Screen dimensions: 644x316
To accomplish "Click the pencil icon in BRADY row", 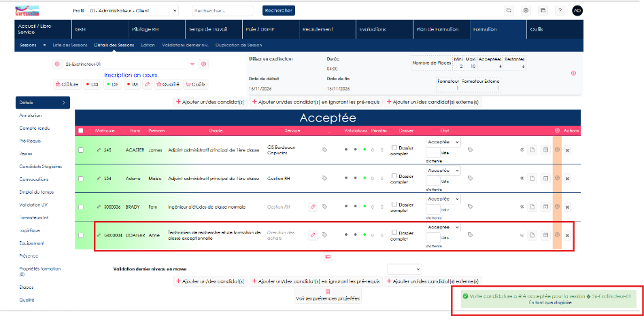I will (313, 207).
